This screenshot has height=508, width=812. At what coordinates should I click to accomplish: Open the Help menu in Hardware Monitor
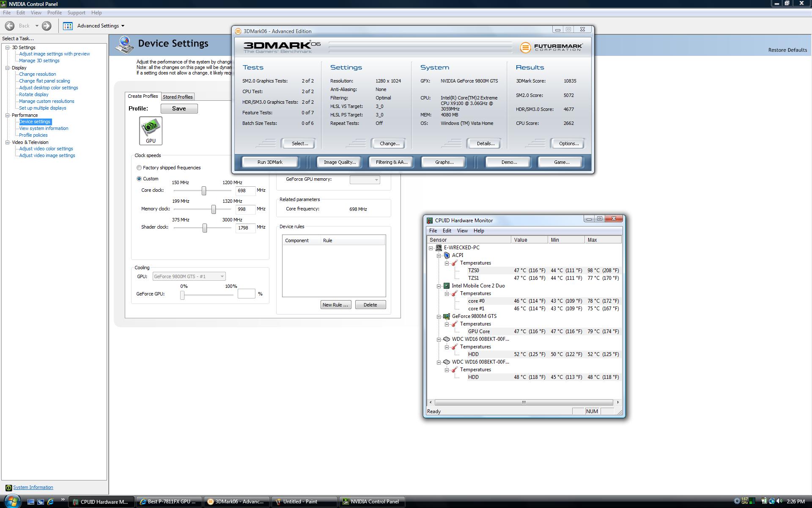[479, 231]
